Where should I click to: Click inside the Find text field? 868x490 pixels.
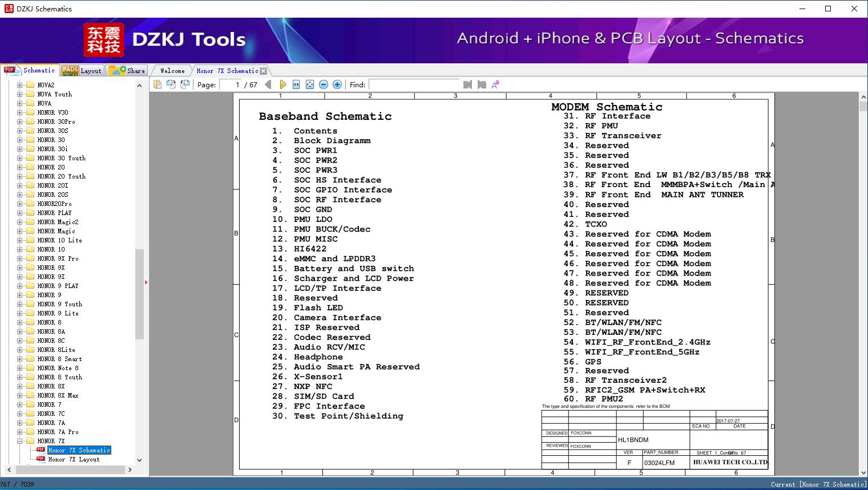(414, 84)
